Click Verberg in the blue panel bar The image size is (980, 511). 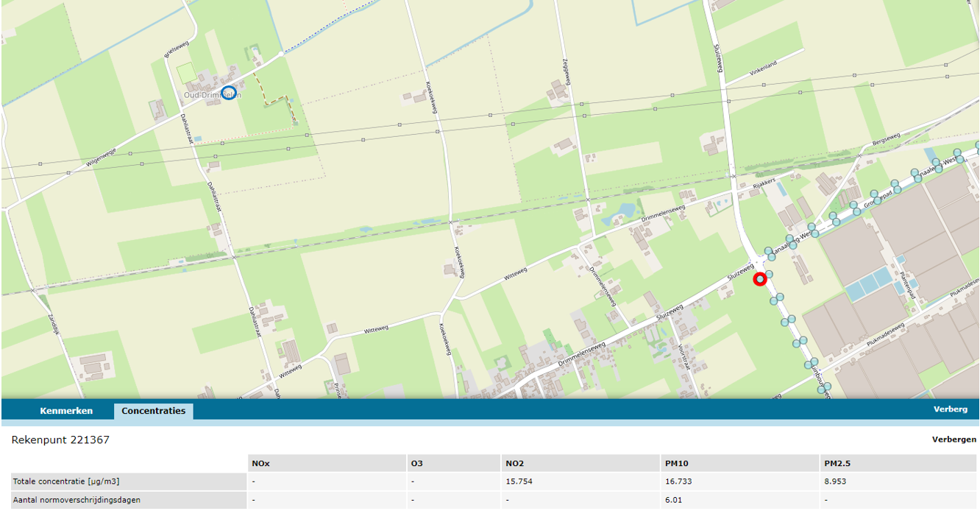(x=951, y=409)
